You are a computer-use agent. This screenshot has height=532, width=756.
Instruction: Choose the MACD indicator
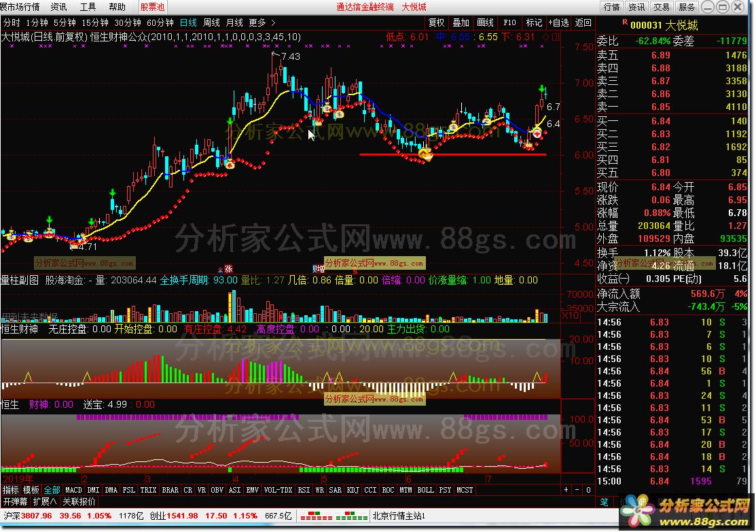click(x=73, y=490)
